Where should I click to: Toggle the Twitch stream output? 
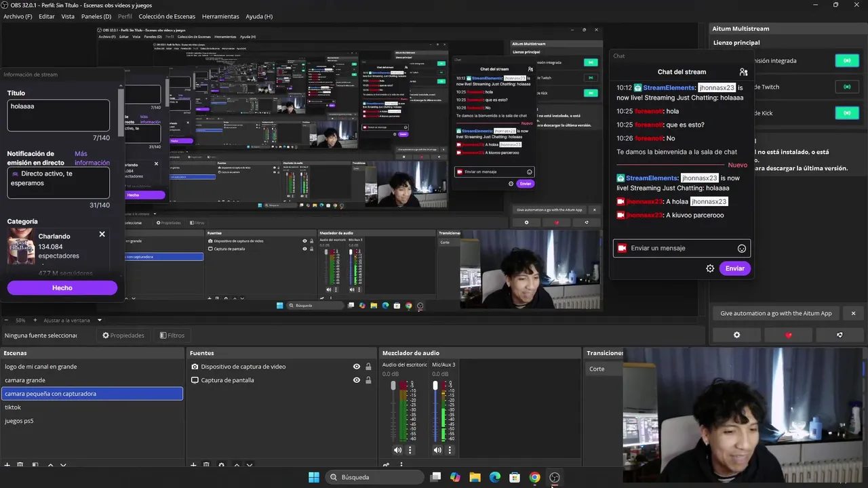click(x=846, y=87)
